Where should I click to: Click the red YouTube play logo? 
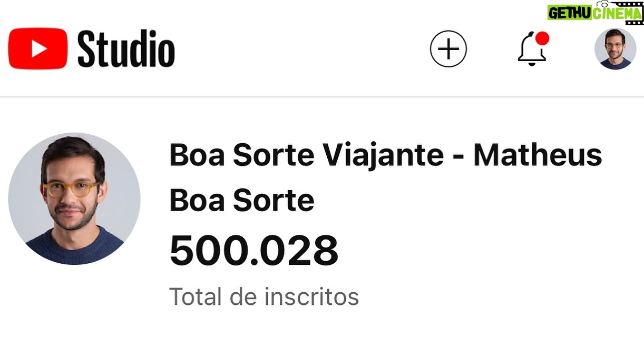pos(38,49)
